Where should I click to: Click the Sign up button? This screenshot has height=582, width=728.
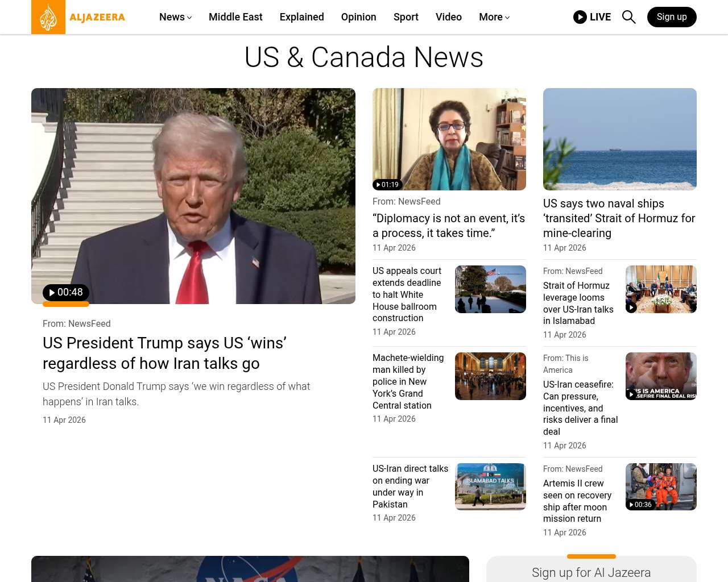672,17
